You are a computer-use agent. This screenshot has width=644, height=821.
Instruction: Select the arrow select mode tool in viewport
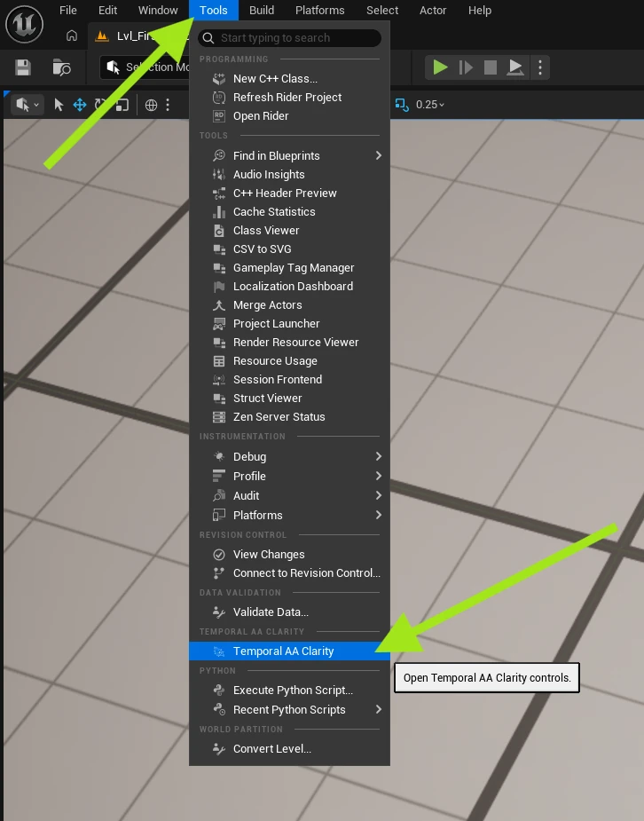click(x=59, y=105)
